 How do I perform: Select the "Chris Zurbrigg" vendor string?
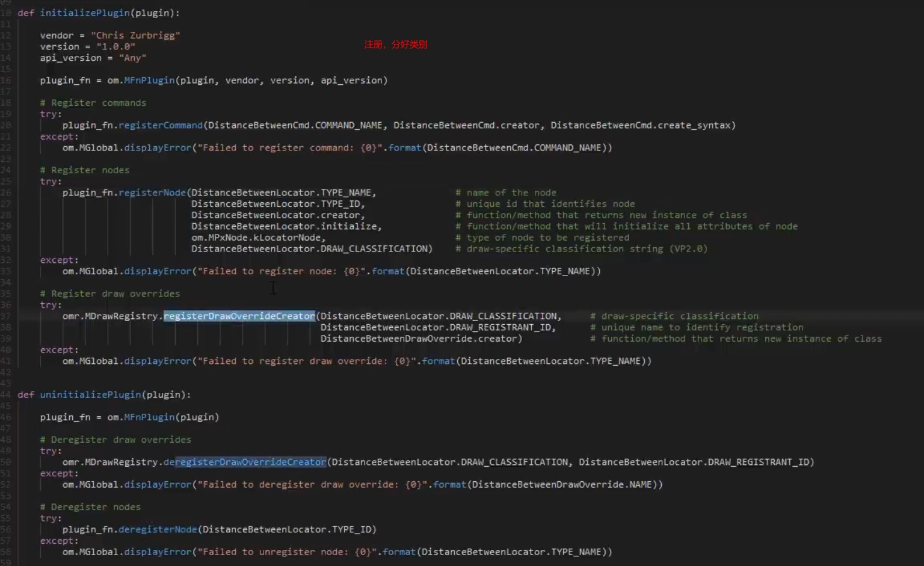coord(135,35)
